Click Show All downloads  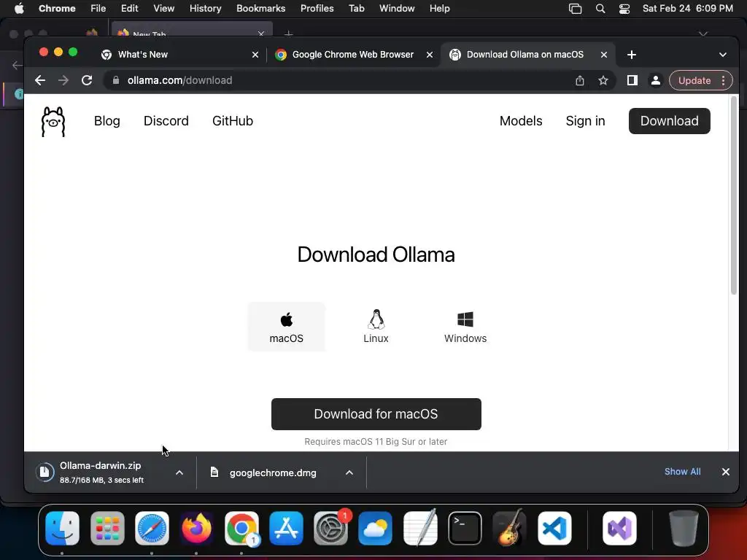(682, 472)
